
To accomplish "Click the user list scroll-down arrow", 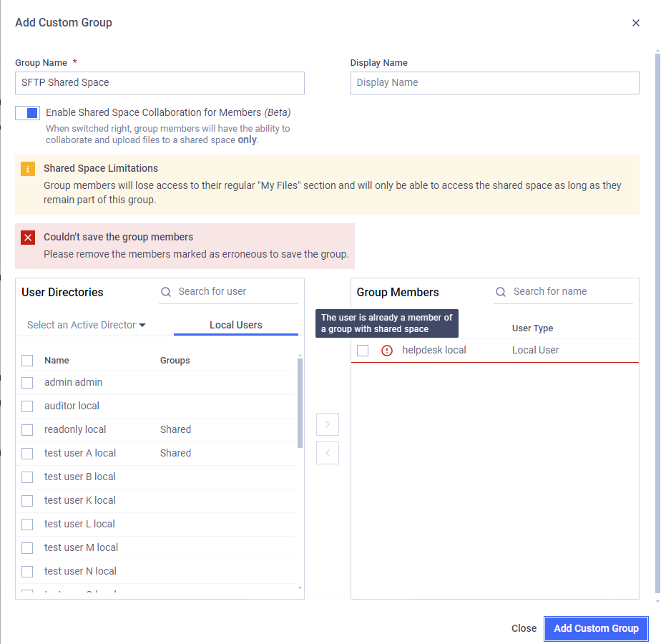I will pyautogui.click(x=300, y=588).
